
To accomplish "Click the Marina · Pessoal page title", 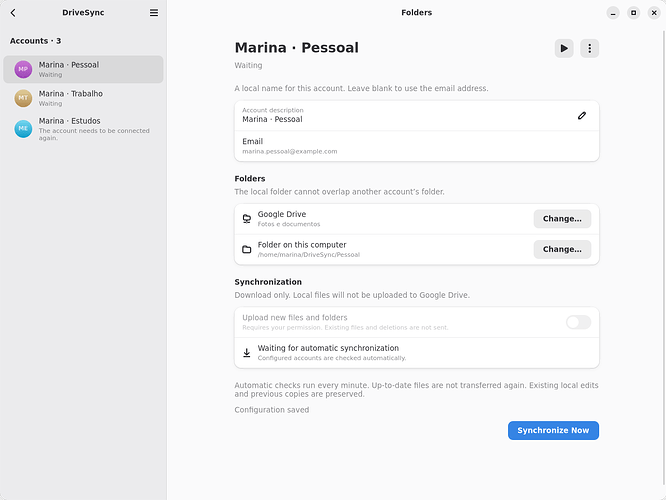I will pos(296,48).
